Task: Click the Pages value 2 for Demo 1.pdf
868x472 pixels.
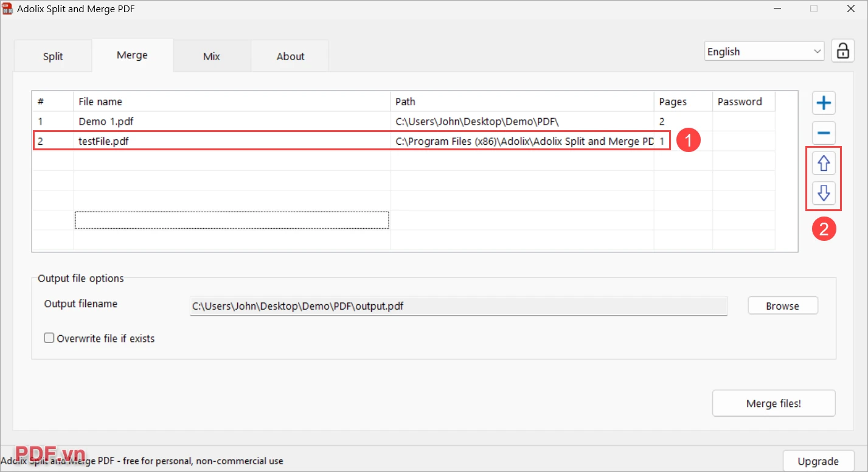Action: (683, 122)
